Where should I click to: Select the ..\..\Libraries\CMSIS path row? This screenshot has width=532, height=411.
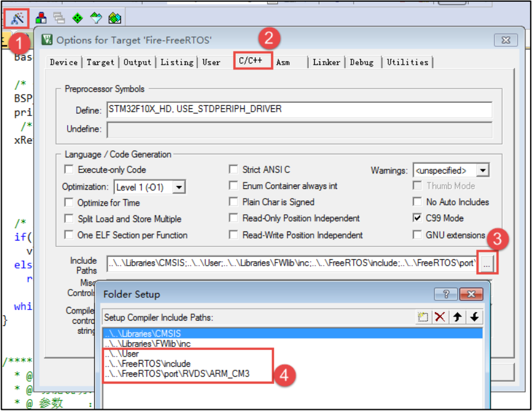tap(293, 333)
